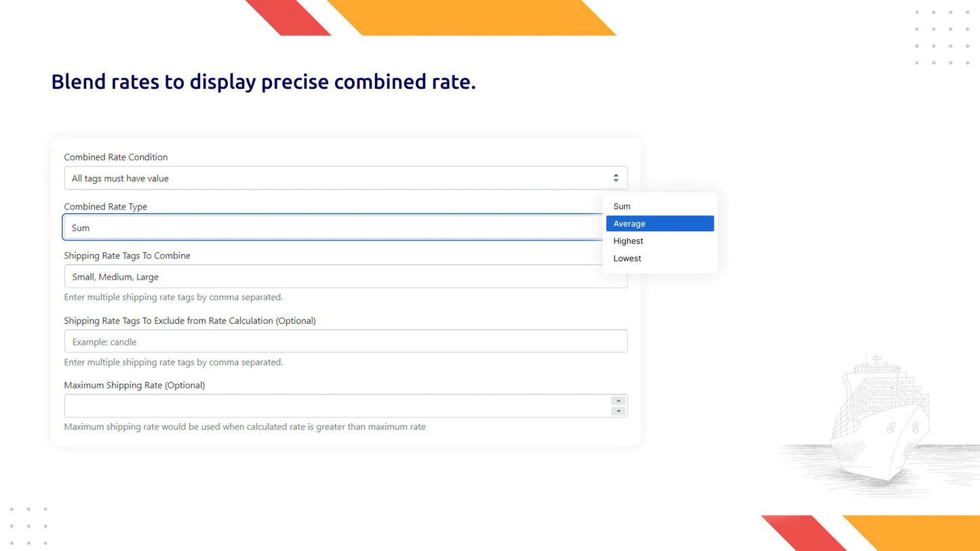The width and height of the screenshot is (980, 551).
Task: Choose Sum as the combined rate type
Action: tap(621, 206)
